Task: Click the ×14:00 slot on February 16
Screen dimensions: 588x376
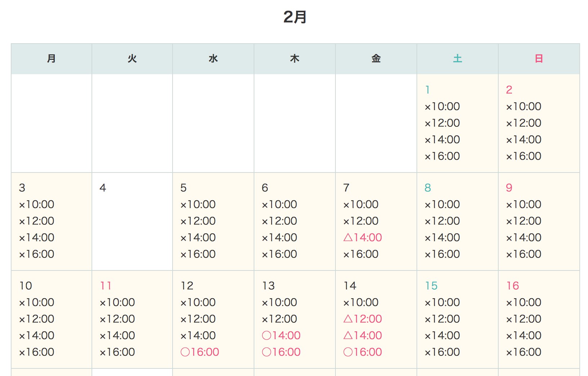Action: pos(524,335)
